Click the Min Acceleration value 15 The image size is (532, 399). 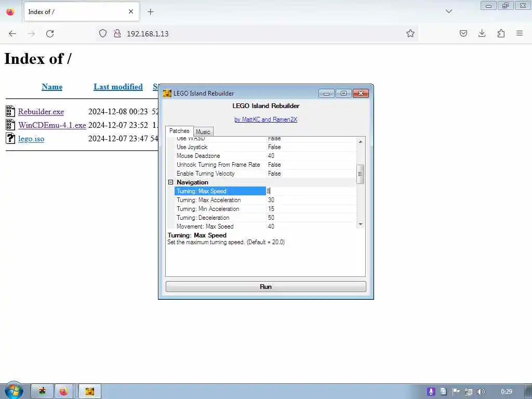point(271,209)
